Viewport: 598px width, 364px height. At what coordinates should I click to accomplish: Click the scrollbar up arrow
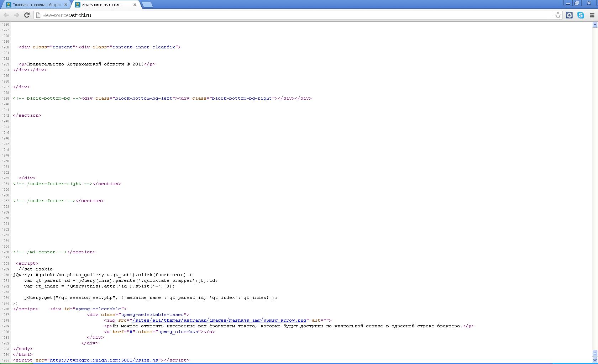click(595, 25)
